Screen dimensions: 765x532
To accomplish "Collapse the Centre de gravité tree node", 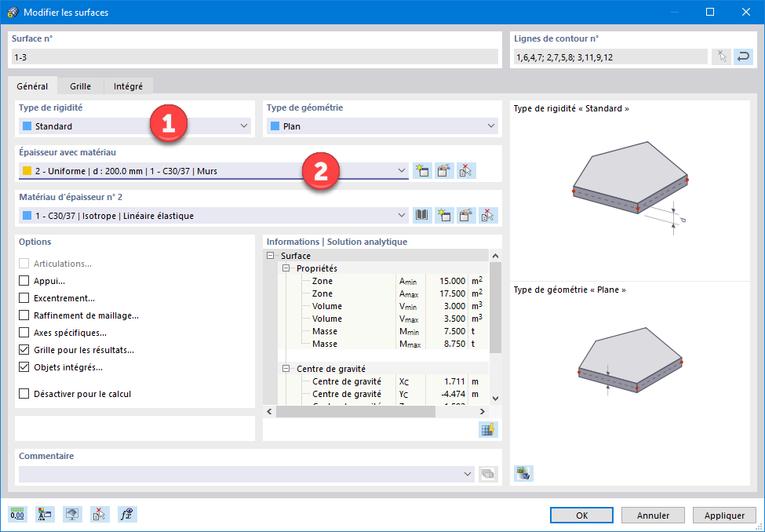I will 286,369.
